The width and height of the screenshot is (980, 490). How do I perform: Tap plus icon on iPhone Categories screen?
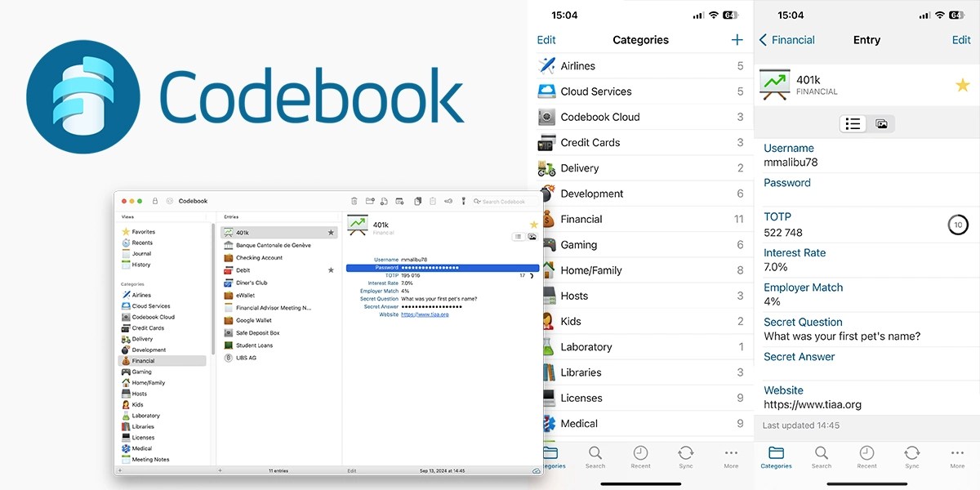pyautogui.click(x=737, y=40)
